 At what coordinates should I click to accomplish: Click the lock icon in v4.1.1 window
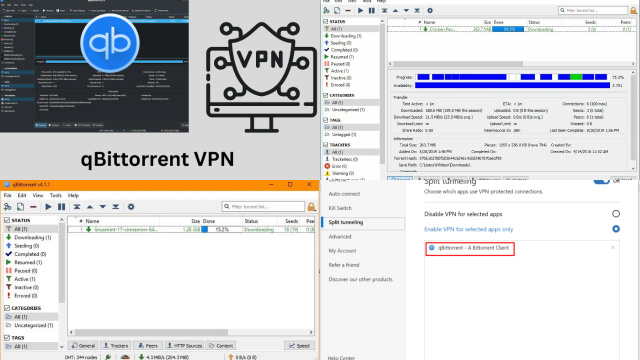[311, 207]
